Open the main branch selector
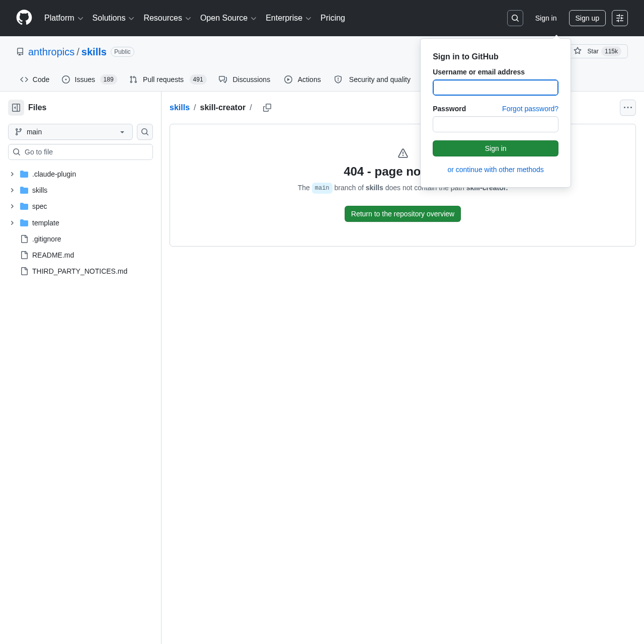Screen dimensions: 644x644 coord(70,132)
